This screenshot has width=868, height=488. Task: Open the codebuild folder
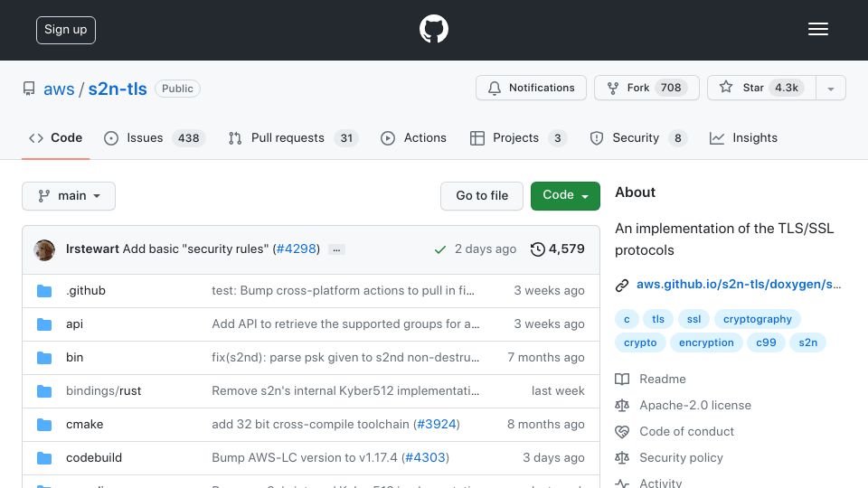(94, 457)
